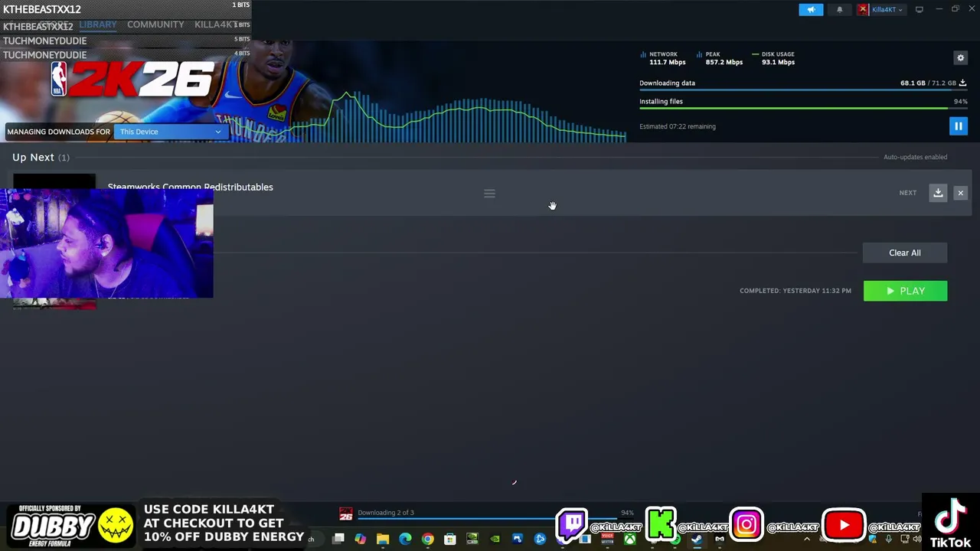Click the Downloading data progress bar
980x551 pixels.
(x=803, y=90)
